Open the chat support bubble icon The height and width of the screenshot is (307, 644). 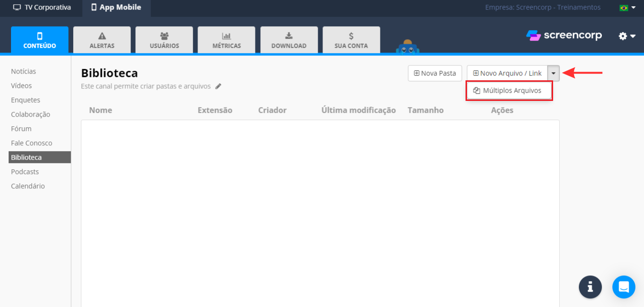(x=623, y=287)
